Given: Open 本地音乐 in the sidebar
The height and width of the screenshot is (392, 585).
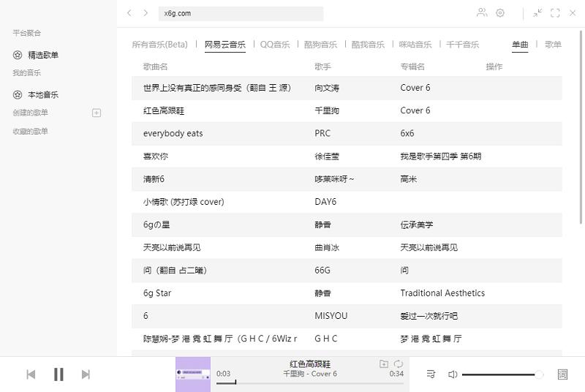Looking at the screenshot, I should (43, 95).
